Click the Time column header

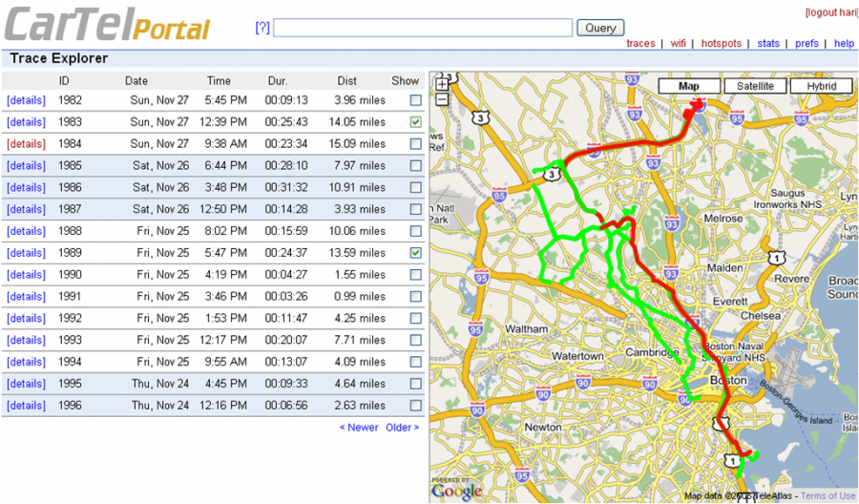tap(219, 80)
